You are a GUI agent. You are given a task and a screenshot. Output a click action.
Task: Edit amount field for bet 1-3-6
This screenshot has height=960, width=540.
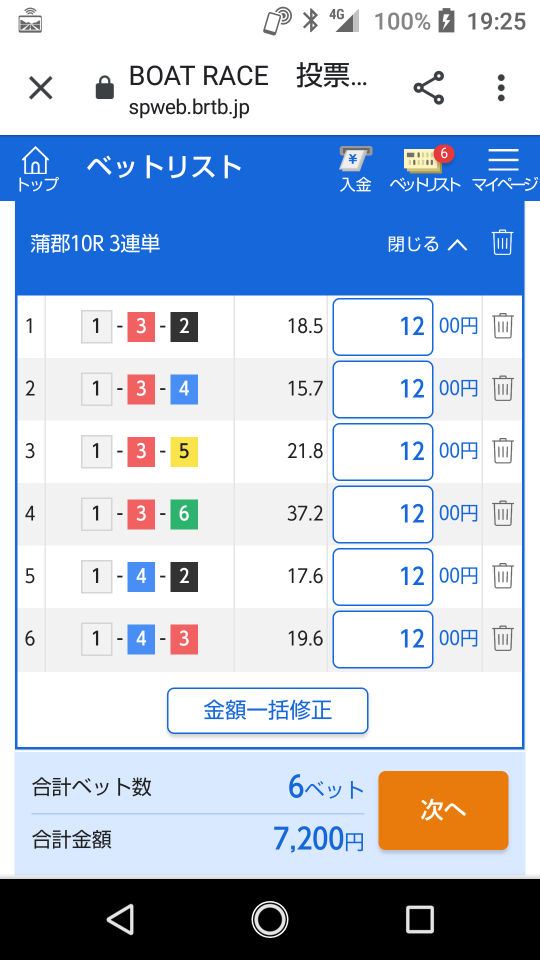(383, 514)
